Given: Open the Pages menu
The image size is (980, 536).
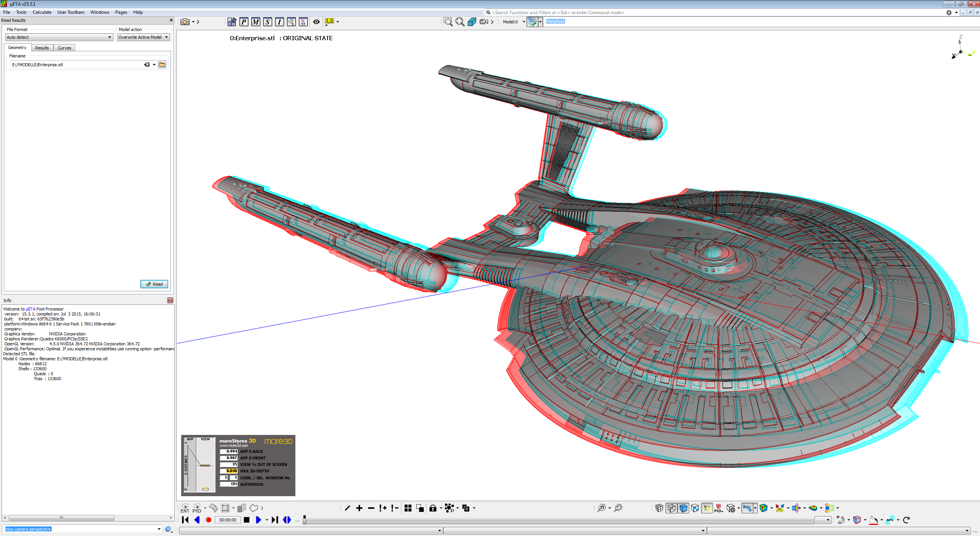Looking at the screenshot, I should 121,12.
